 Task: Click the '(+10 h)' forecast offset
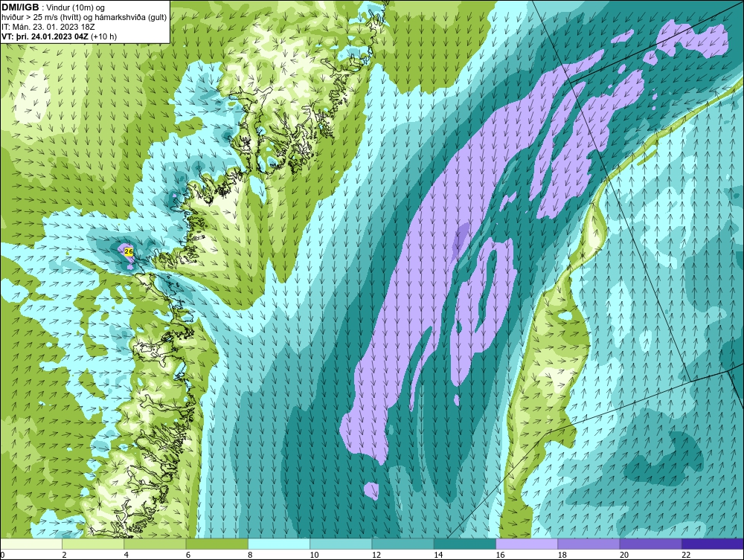click(x=104, y=36)
